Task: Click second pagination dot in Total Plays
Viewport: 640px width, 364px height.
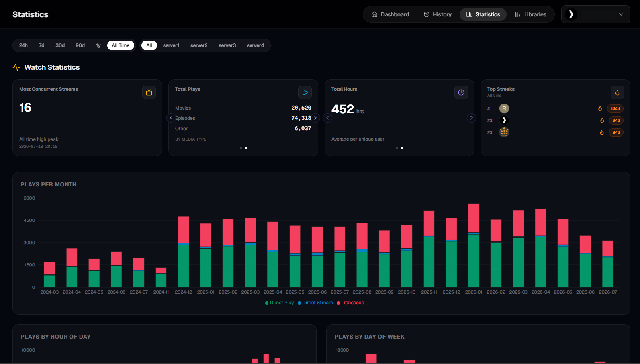Action: pos(246,148)
